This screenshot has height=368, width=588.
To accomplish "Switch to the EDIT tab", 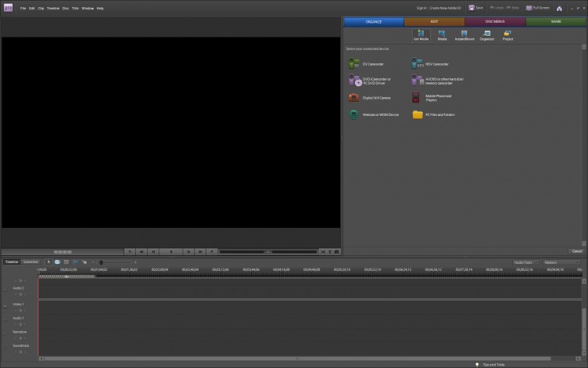I will point(434,22).
